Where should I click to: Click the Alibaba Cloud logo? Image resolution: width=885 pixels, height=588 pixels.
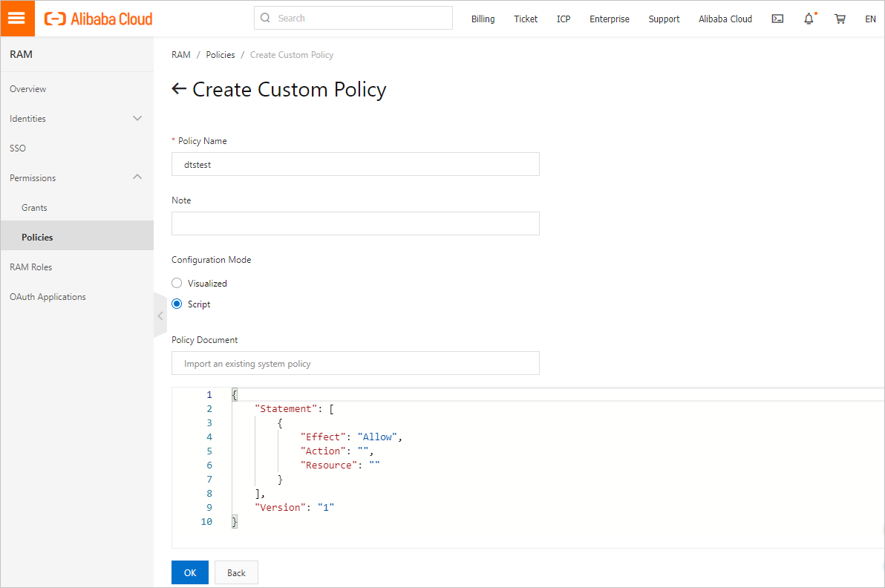(97, 19)
